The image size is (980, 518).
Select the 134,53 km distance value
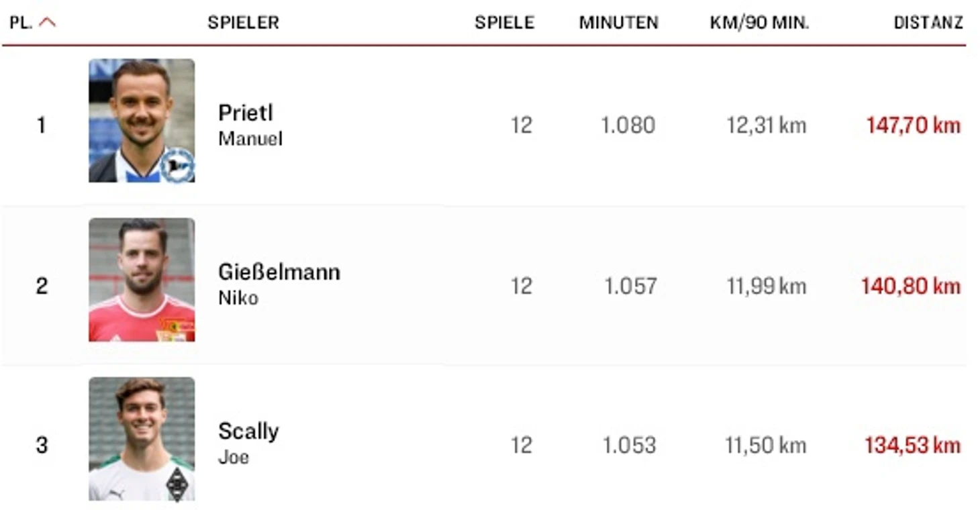pos(912,446)
